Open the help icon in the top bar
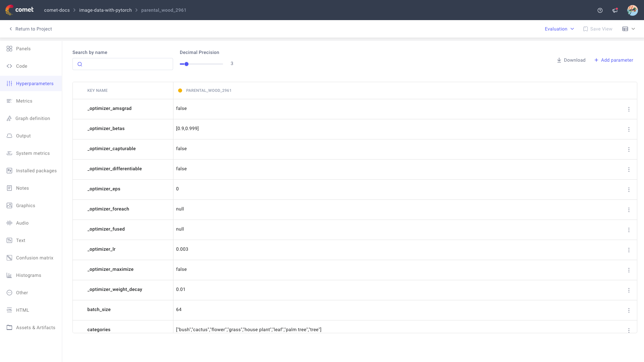Image resolution: width=644 pixels, height=362 pixels. coord(600,10)
